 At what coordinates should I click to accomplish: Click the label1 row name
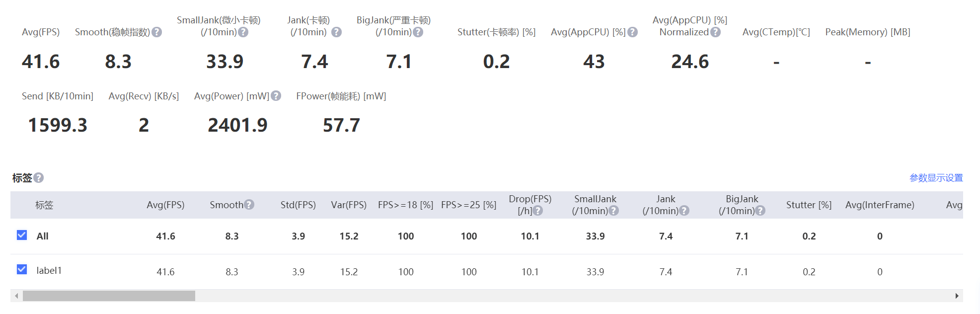click(x=49, y=271)
